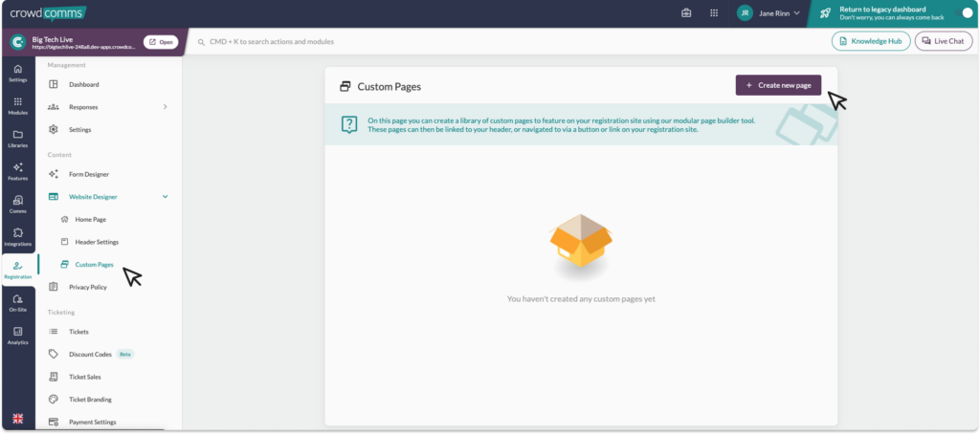This screenshot has width=980, height=434.
Task: Open the Jane Rinn user dropdown
Action: tap(770, 13)
